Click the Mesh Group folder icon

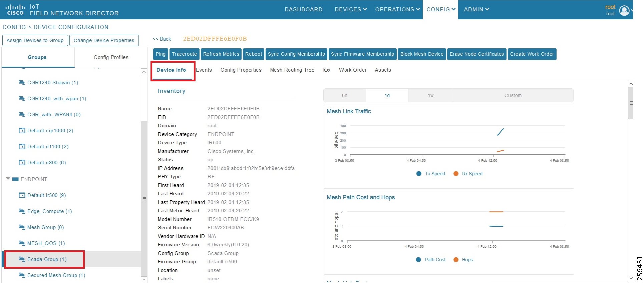click(22, 227)
